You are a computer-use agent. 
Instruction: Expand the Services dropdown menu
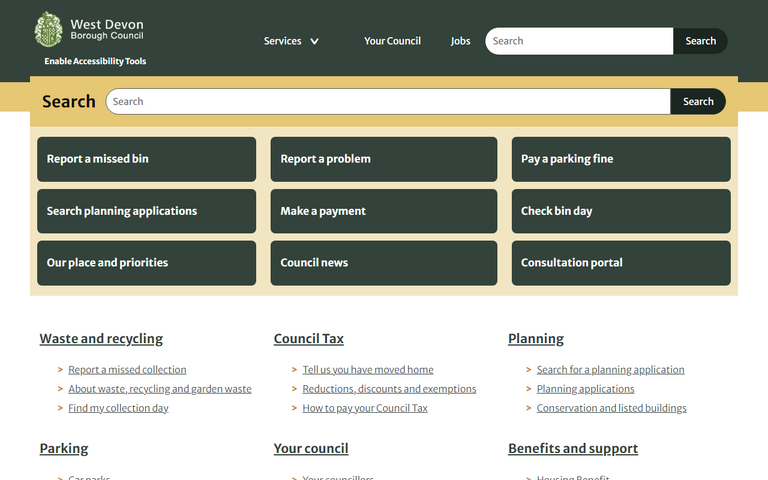point(291,41)
